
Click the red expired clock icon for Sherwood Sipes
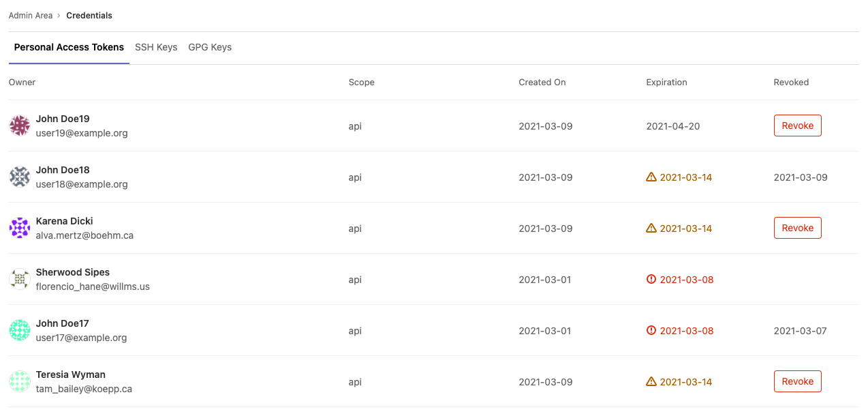[x=651, y=279]
